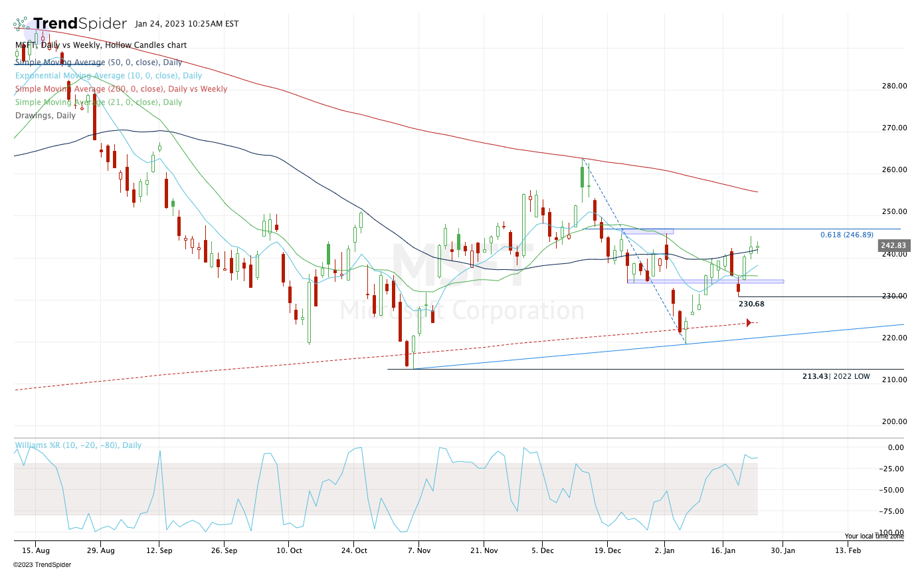Click the 5. Dec date label
The height and width of the screenshot is (571, 924).
click(543, 550)
